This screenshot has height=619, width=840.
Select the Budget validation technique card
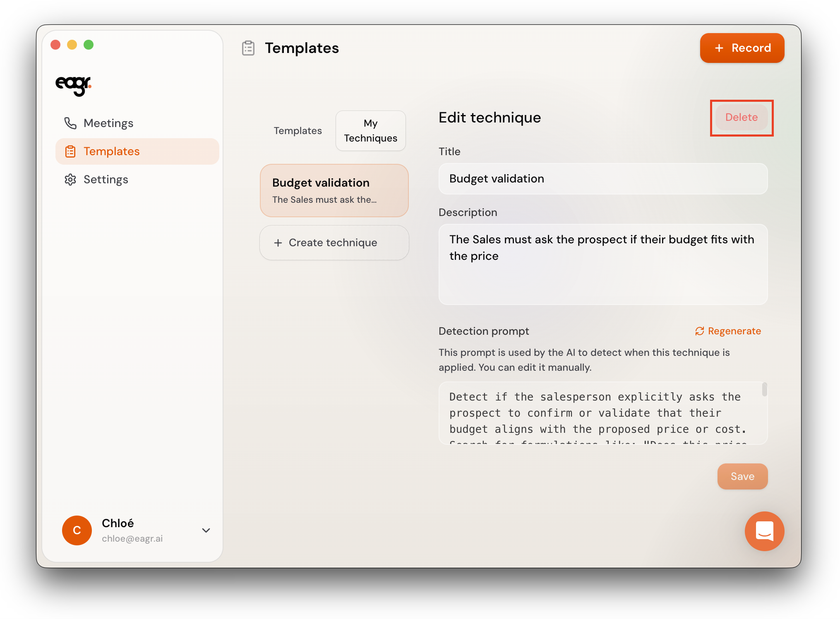pos(334,191)
